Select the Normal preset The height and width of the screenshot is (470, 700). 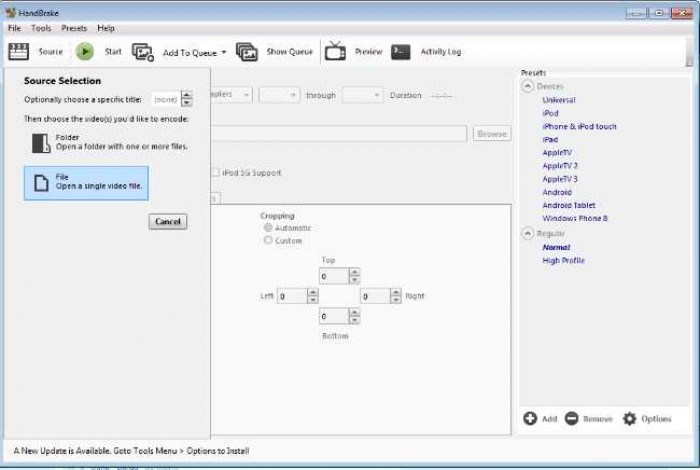556,247
